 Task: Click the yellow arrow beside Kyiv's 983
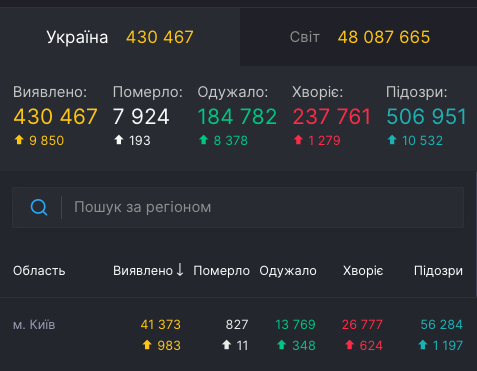coord(147,345)
